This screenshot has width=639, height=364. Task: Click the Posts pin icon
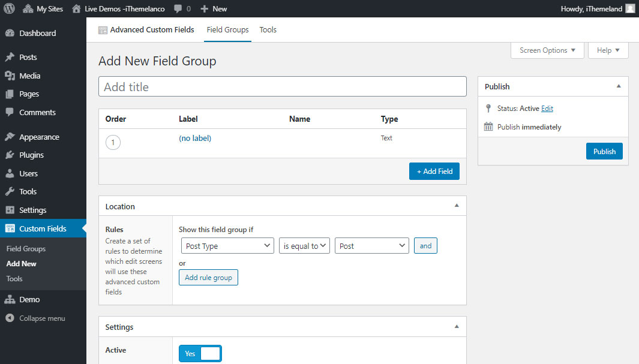[x=10, y=57]
